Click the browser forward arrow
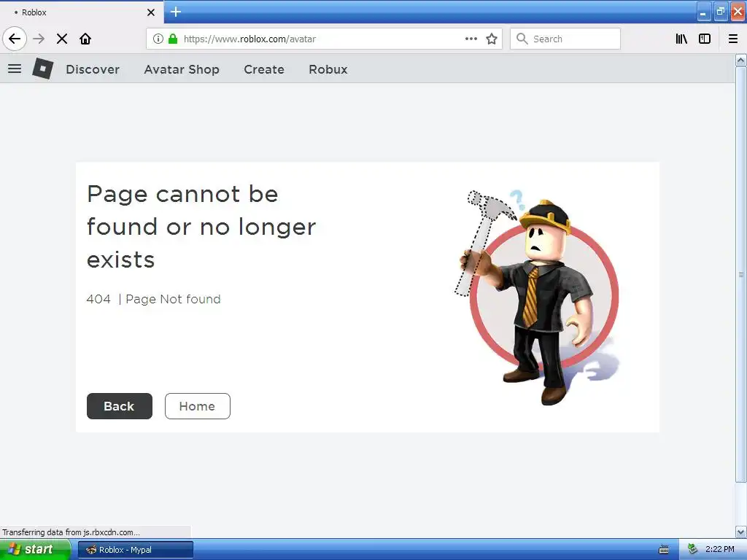The width and height of the screenshot is (747, 560). pyautogui.click(x=39, y=39)
